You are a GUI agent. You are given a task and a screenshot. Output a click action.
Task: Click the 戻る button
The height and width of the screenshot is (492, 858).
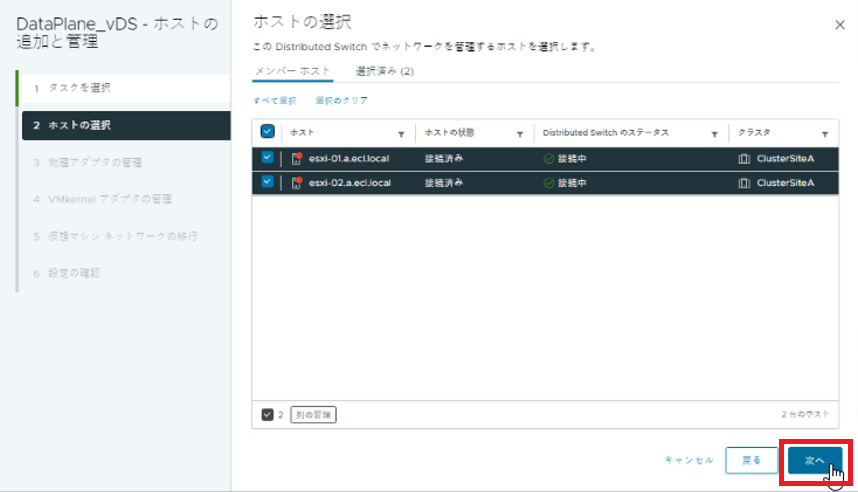click(750, 460)
